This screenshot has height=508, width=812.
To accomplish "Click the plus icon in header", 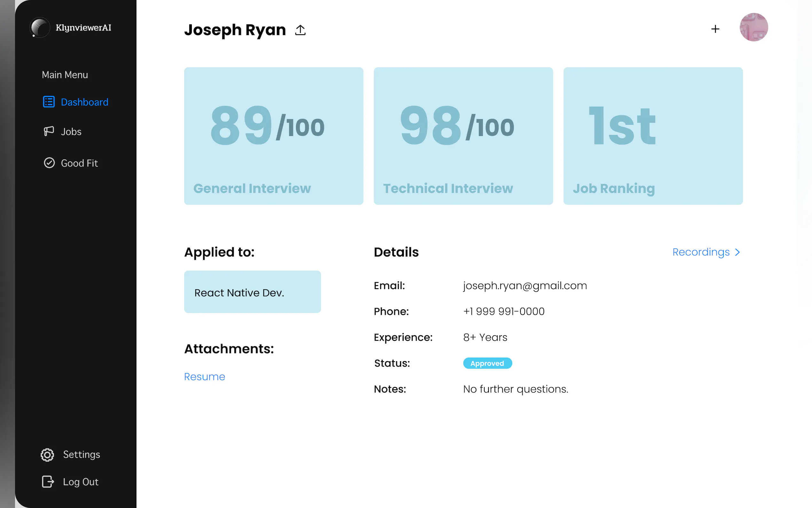I will (715, 29).
